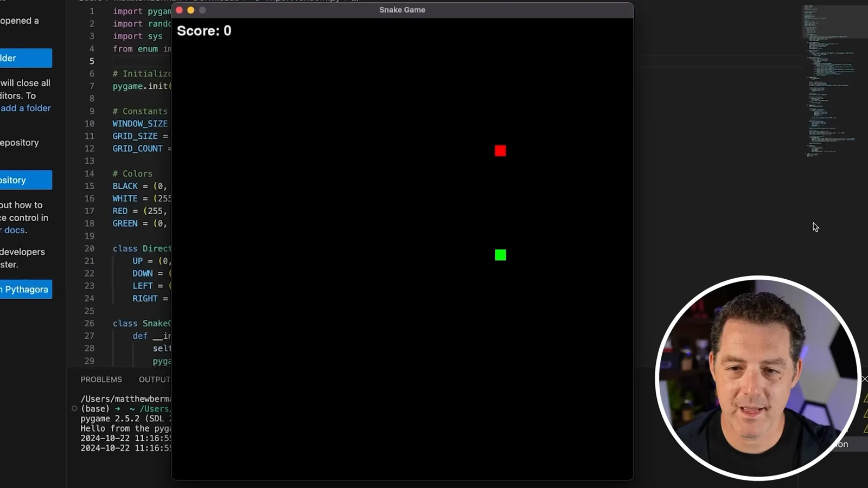Click the presenter webcam circle overlay
Screen dimensions: 868x488
[x=758, y=378]
